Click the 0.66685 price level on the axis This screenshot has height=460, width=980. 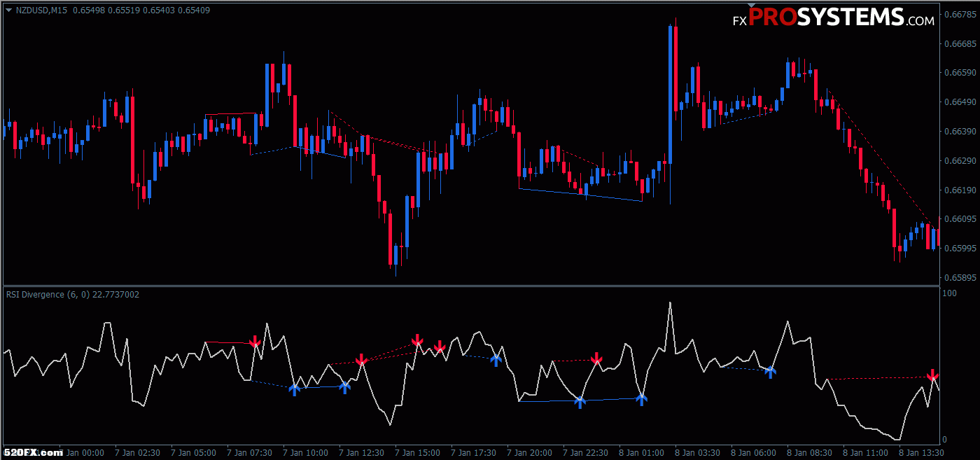(960, 43)
